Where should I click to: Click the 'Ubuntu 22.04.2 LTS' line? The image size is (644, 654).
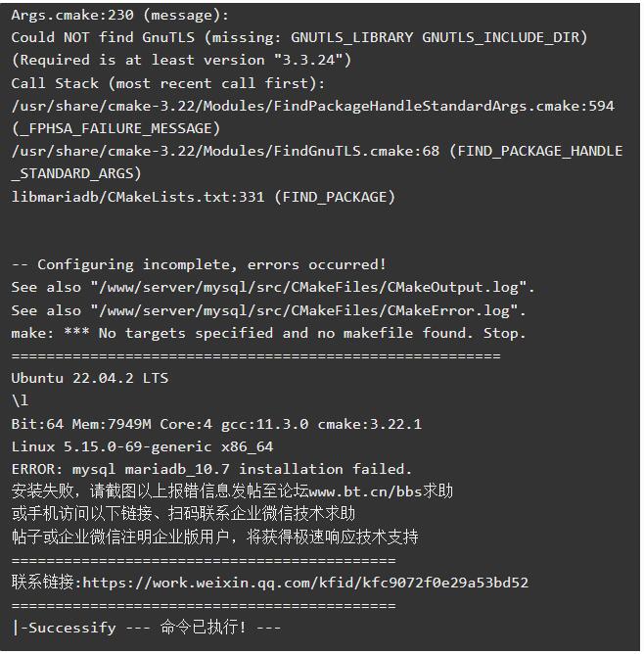[x=90, y=378]
